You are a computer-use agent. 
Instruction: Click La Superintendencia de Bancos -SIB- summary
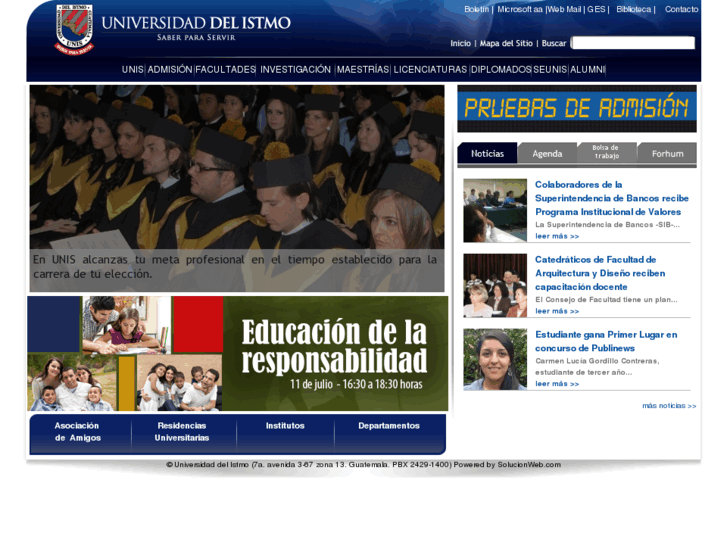click(607, 224)
